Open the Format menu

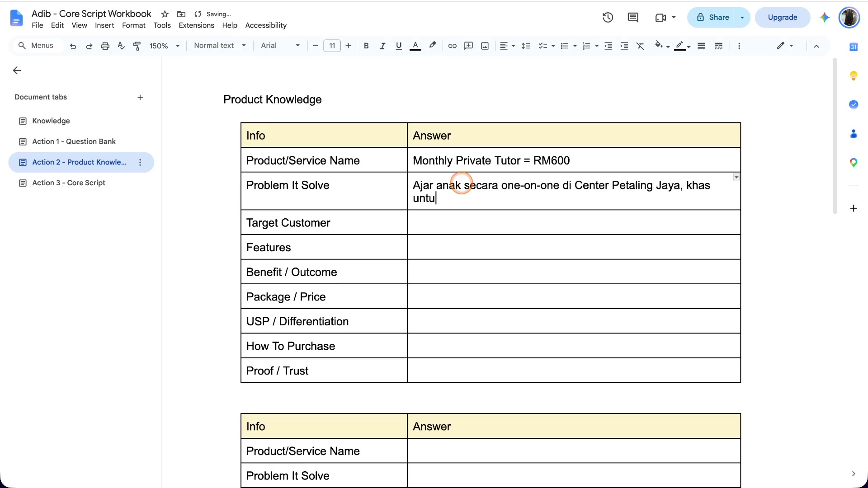pos(133,26)
